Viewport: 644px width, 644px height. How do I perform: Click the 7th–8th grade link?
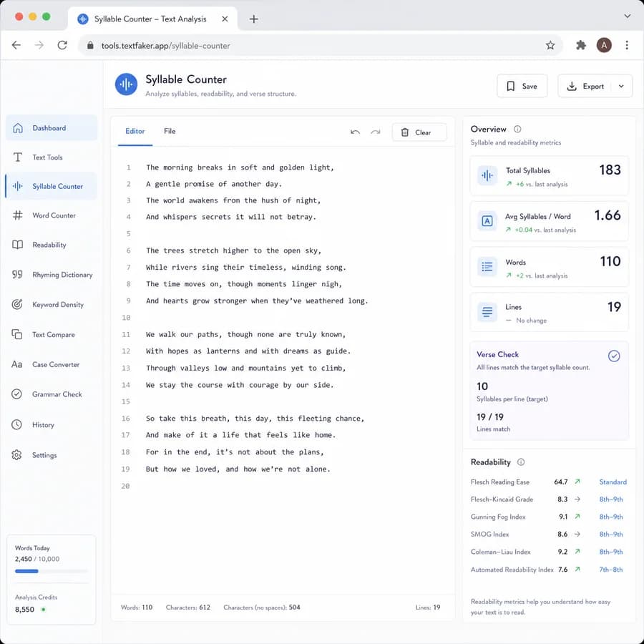611,570
